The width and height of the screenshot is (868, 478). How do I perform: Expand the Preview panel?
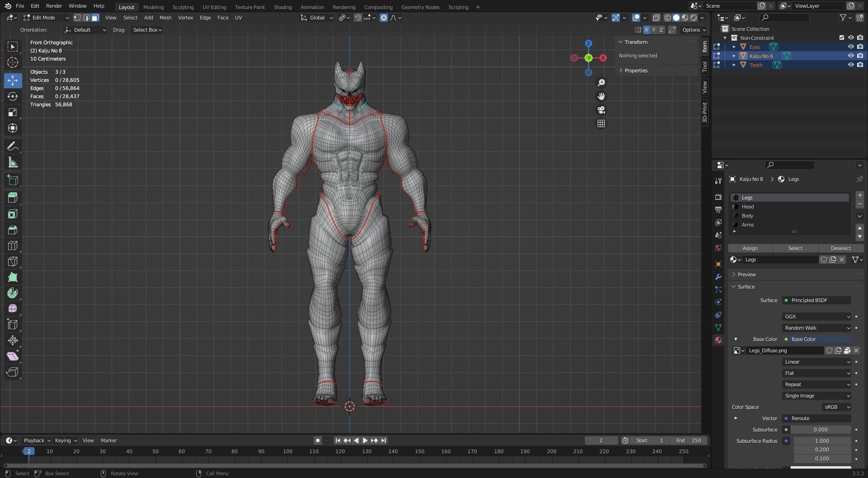(746, 274)
